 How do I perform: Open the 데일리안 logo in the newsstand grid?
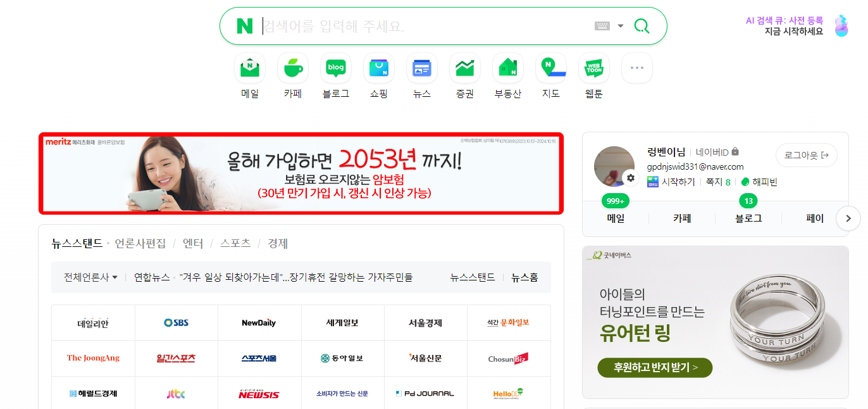click(94, 323)
